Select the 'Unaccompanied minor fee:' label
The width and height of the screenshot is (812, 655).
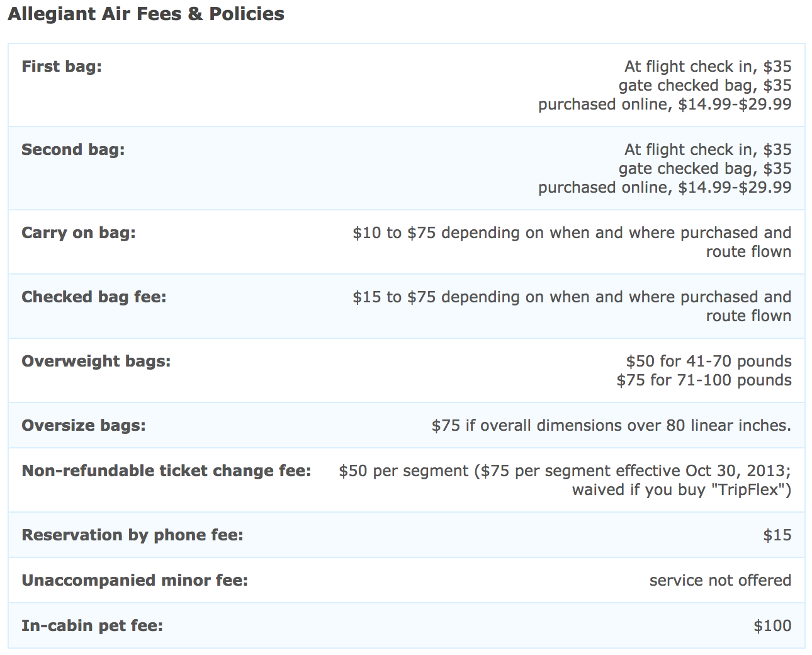(x=135, y=580)
